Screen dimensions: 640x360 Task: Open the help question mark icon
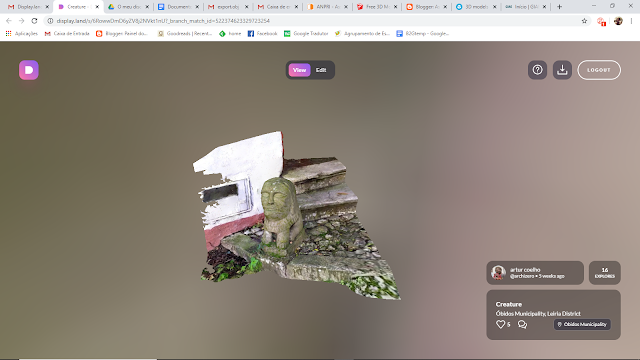click(537, 70)
